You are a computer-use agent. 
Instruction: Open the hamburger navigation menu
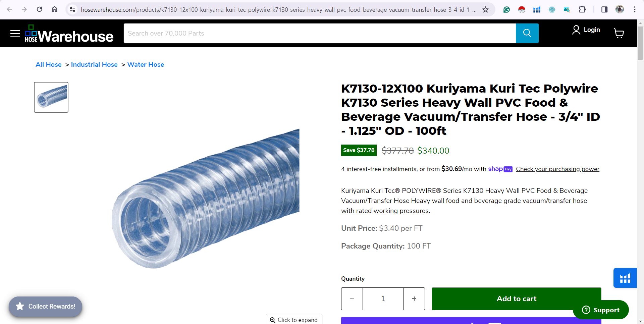pyautogui.click(x=15, y=33)
